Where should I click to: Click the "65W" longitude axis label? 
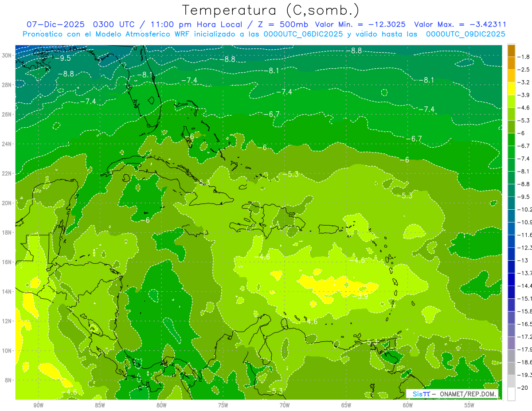point(346,405)
